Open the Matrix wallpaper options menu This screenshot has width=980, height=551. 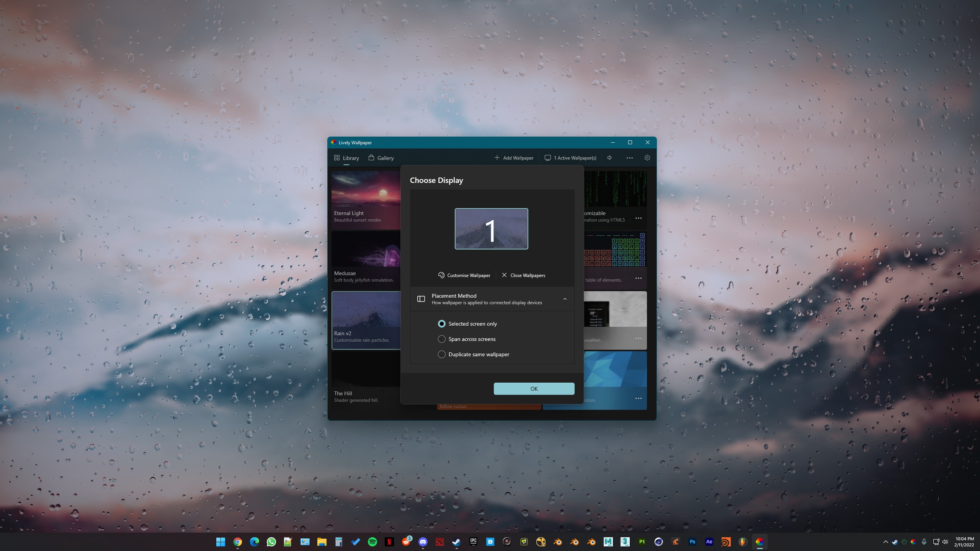tap(639, 218)
